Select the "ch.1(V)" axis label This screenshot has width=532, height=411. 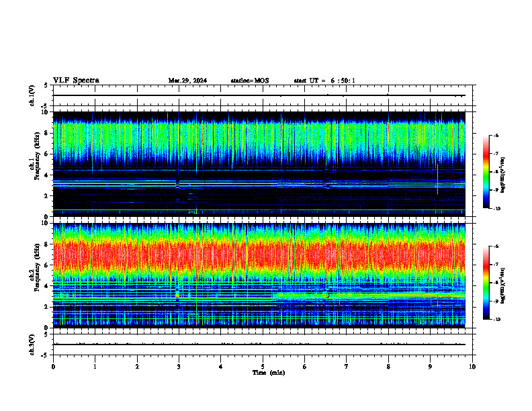click(32, 95)
